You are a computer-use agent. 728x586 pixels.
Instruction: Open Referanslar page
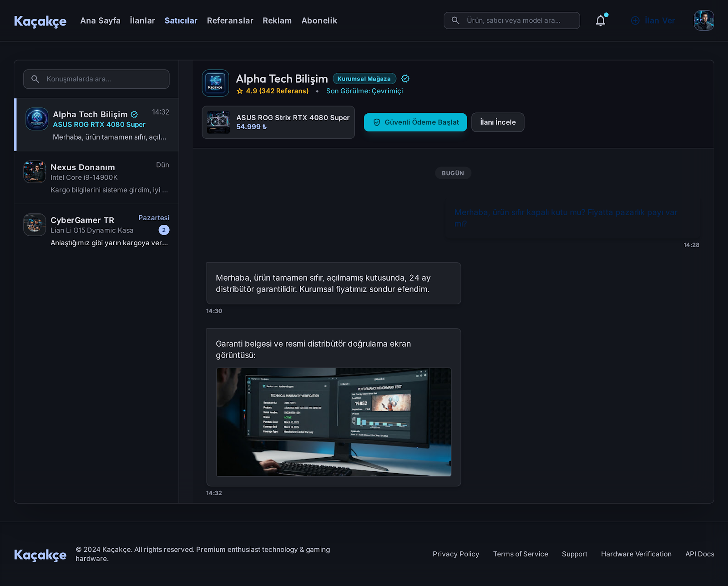tap(230, 20)
